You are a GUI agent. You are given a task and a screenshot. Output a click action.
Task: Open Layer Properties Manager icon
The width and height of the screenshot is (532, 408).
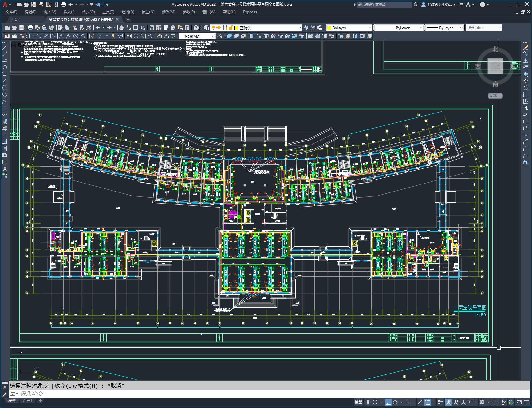tap(206, 28)
